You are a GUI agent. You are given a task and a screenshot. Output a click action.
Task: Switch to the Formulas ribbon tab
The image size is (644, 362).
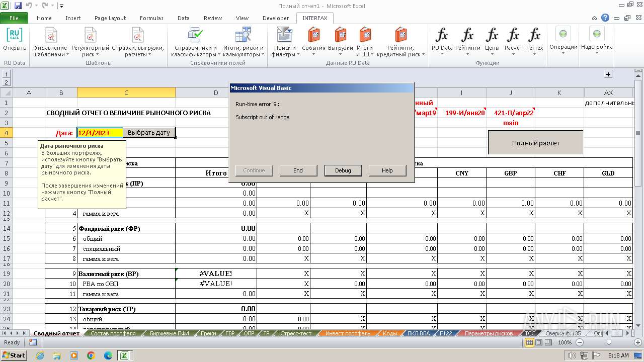[x=151, y=18]
